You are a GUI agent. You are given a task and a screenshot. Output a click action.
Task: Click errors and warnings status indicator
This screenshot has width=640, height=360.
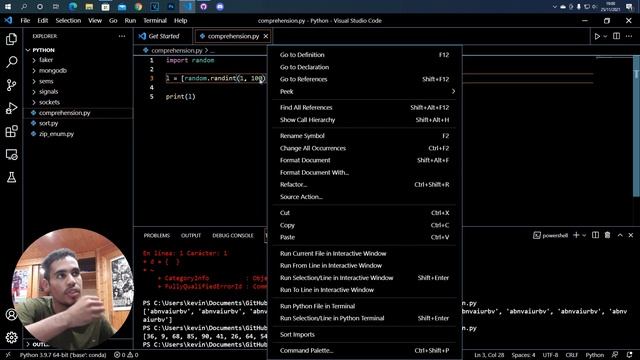pos(126,355)
